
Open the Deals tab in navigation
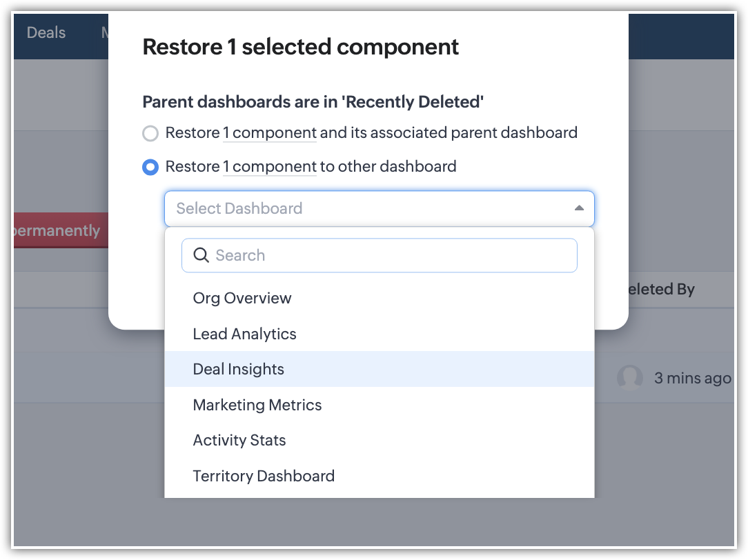tap(46, 32)
